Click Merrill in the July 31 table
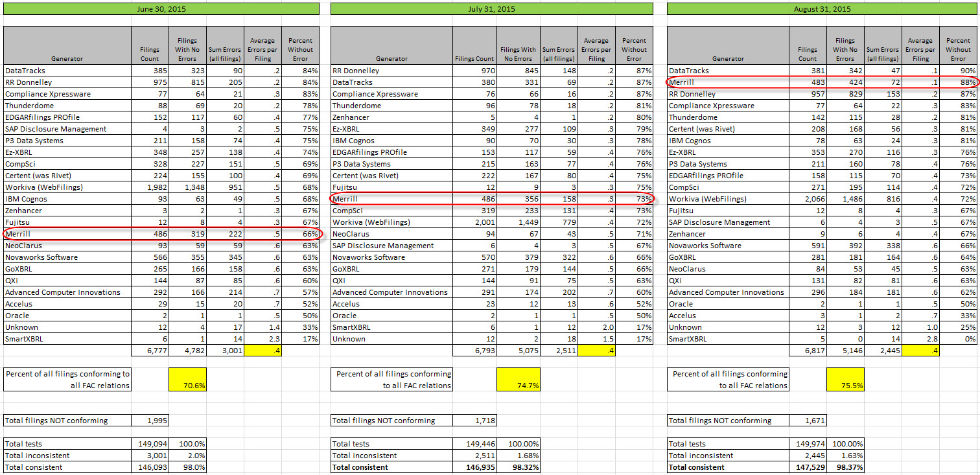Viewport: 980px width, 475px height. [345, 199]
